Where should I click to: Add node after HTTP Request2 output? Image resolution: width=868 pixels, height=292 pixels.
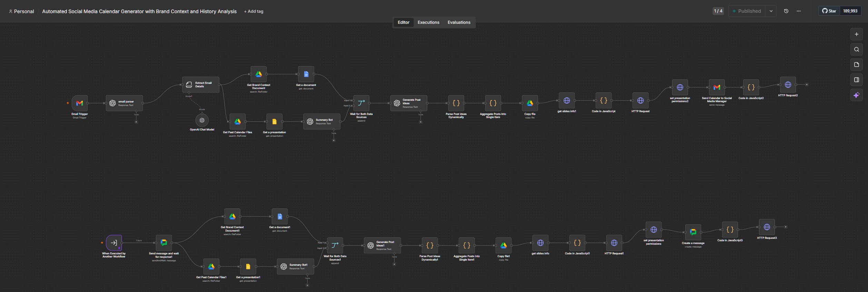click(x=807, y=85)
